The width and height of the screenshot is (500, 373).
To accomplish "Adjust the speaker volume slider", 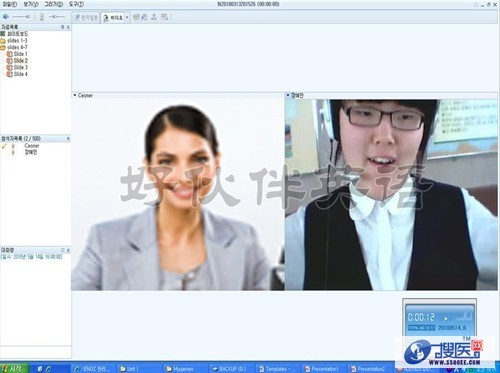I will (x=22, y=17).
